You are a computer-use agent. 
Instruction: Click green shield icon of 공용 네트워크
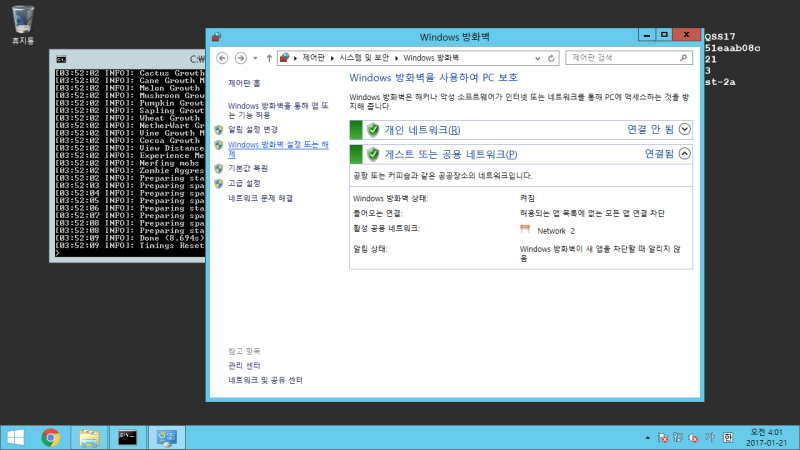click(x=373, y=154)
